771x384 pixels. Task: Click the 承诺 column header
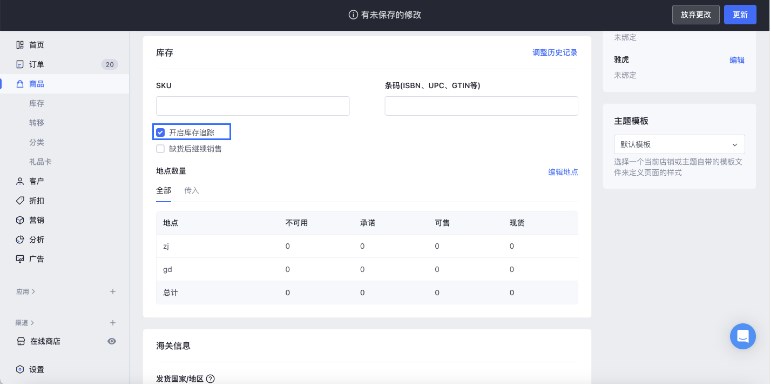tap(367, 223)
